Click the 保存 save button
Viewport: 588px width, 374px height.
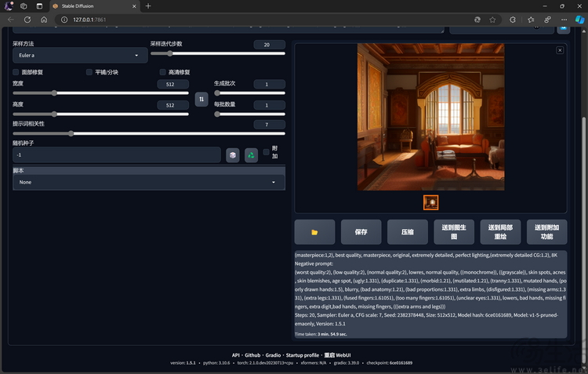(x=361, y=232)
